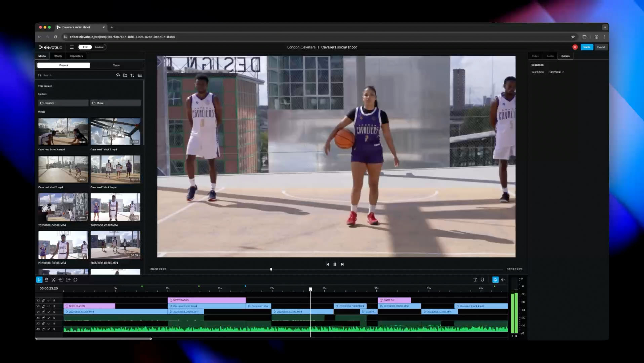
Task: Open the Resolution Horizontal dropdown
Action: (x=556, y=72)
